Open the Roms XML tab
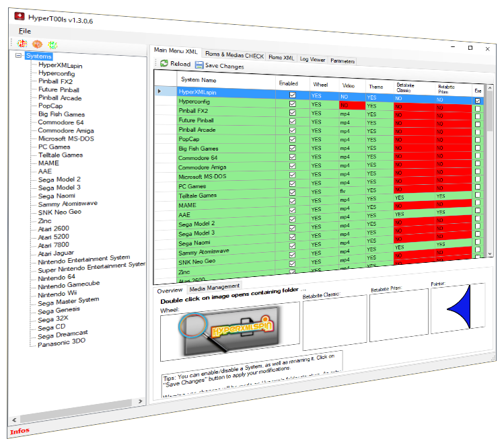This screenshot has width=504, height=447. (x=281, y=58)
